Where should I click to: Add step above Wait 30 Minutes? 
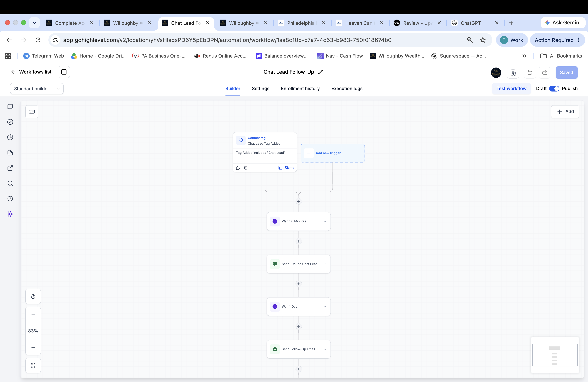pos(299,202)
